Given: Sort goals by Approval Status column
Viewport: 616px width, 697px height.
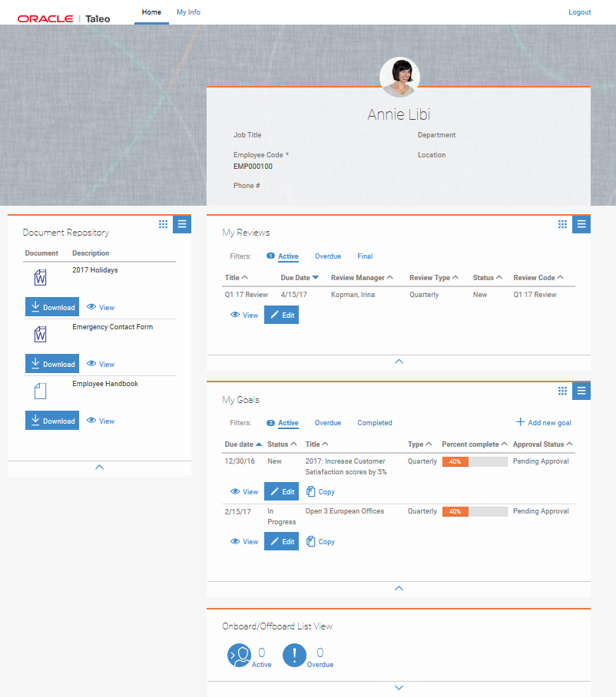Looking at the screenshot, I should pyautogui.click(x=542, y=444).
